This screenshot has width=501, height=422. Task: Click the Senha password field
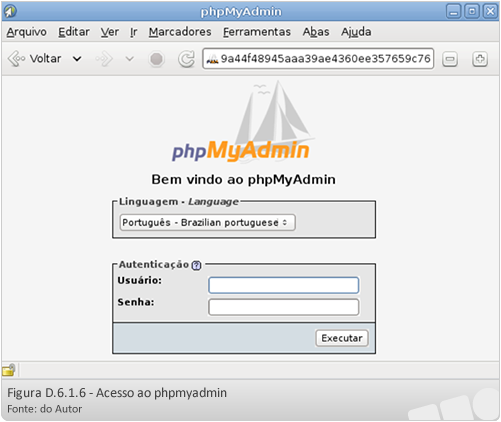[x=283, y=307]
